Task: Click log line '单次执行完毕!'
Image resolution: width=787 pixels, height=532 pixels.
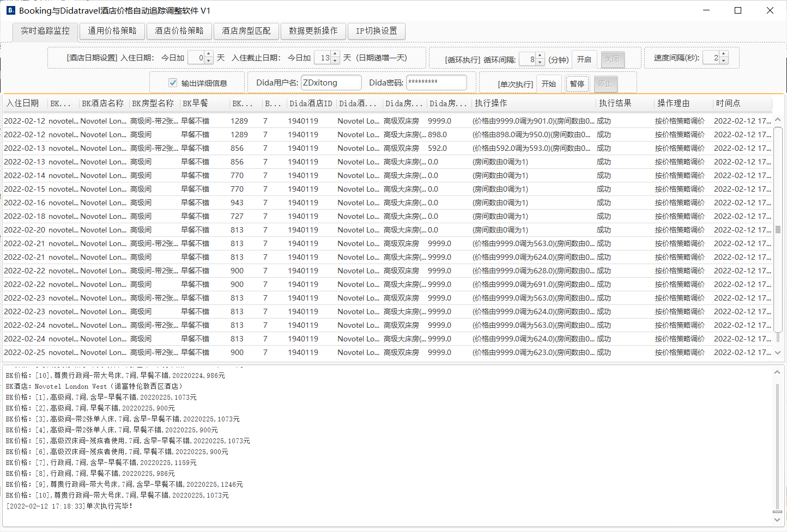Action: (69, 506)
